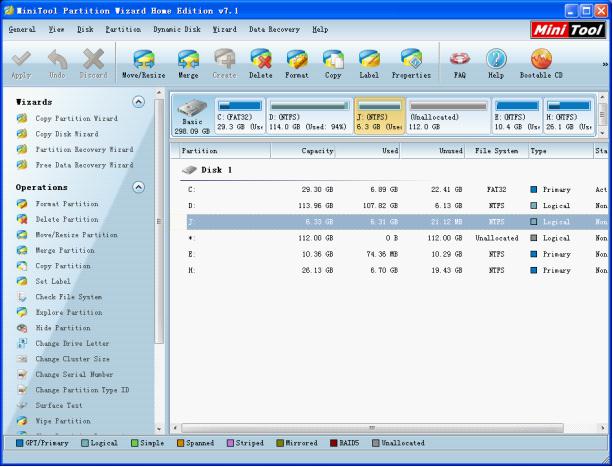The height and width of the screenshot is (467, 613).
Task: Select the E: (NTFS) block in disk map
Action: coord(517,116)
